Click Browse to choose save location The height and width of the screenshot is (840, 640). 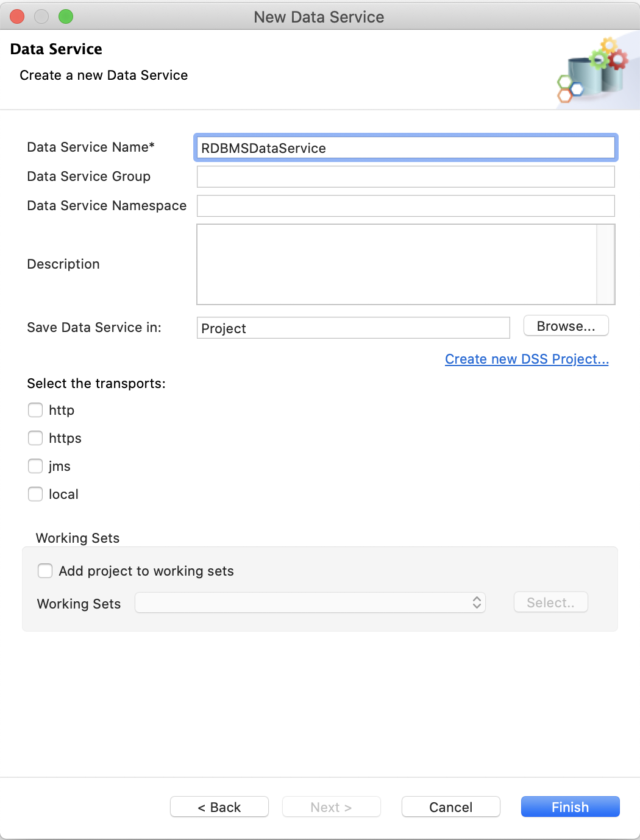(566, 326)
